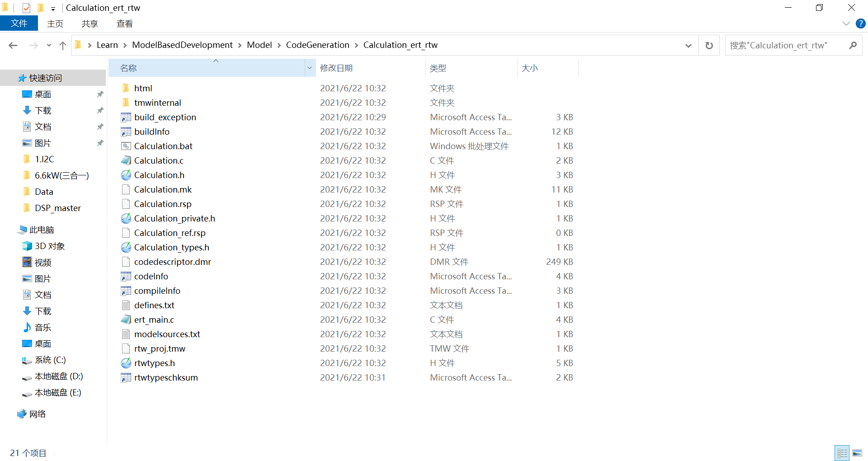The image size is (868, 461).
Task: Open the address bar history dropdown
Action: pyautogui.click(x=688, y=45)
